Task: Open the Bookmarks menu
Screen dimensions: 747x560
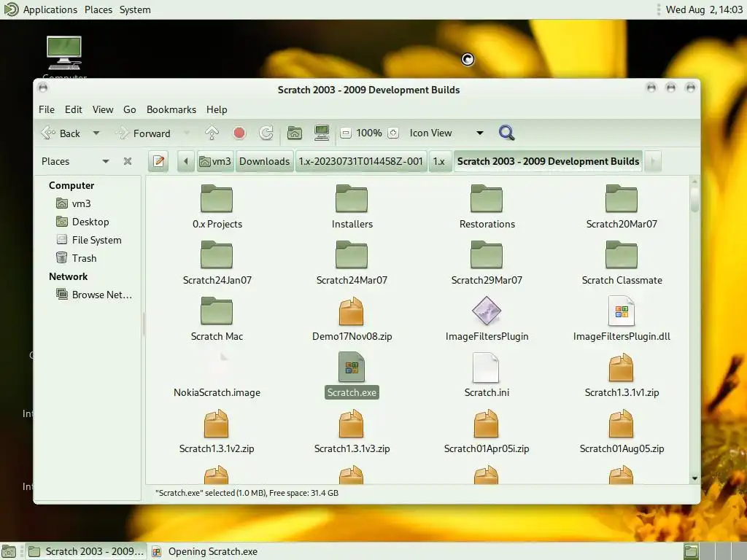Action: 171,109
